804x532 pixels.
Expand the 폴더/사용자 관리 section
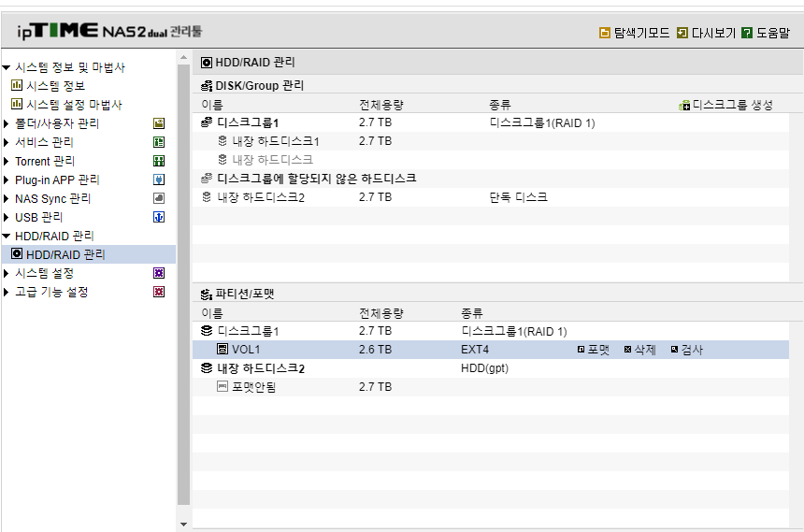[x=7, y=123]
